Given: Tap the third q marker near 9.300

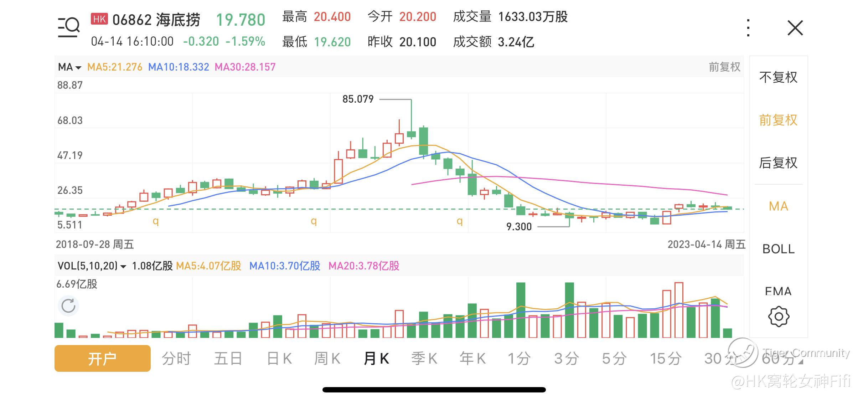Looking at the screenshot, I should click(460, 221).
